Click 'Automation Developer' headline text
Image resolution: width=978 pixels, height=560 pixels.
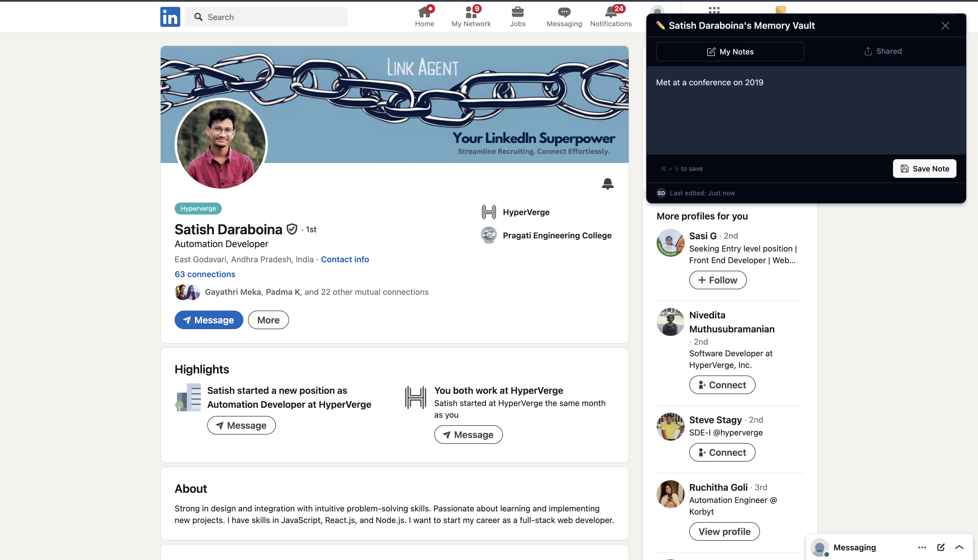coord(221,244)
